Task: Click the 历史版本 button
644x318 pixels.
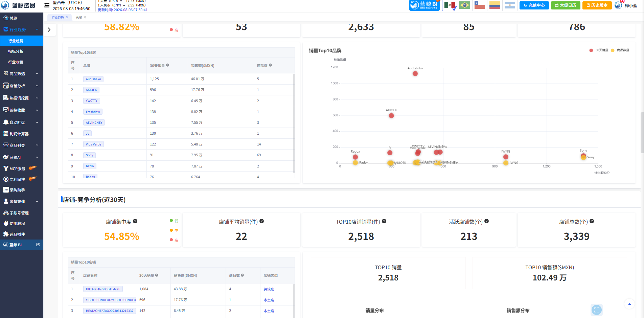Action: pos(597,5)
